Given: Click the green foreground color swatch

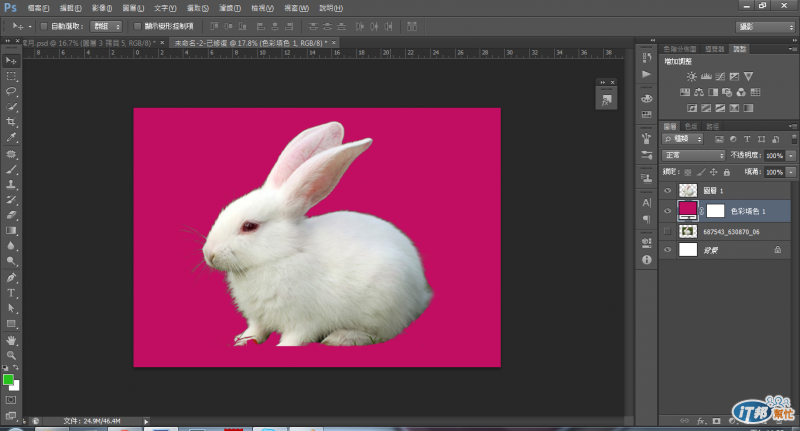Looking at the screenshot, I should coord(8,380).
